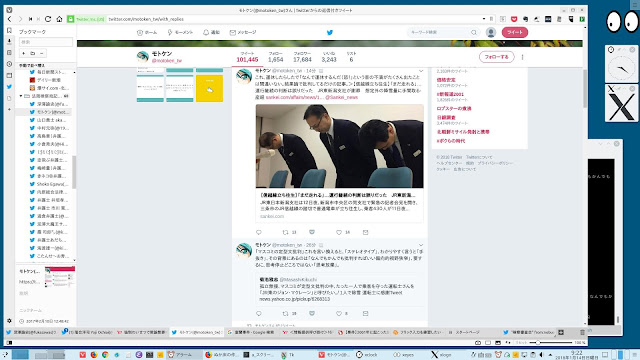Open second tweet's options chevron

coord(421,245)
